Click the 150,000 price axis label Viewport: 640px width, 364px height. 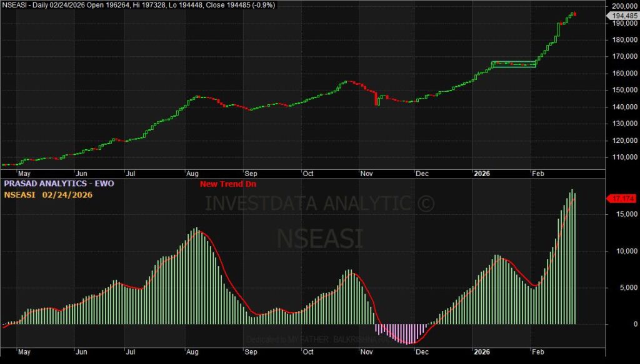click(622, 90)
